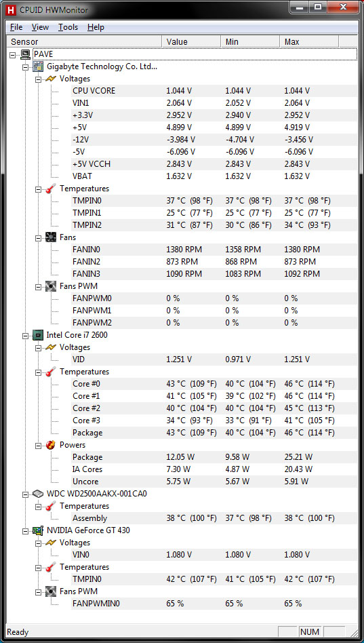Collapse the Intel Core i7 2600 node
Image resolution: width=364 pixels, height=643 pixels.
click(25, 336)
